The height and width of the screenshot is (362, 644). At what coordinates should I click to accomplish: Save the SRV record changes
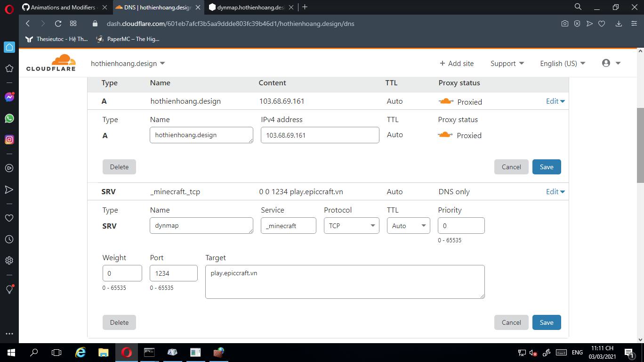(x=546, y=322)
